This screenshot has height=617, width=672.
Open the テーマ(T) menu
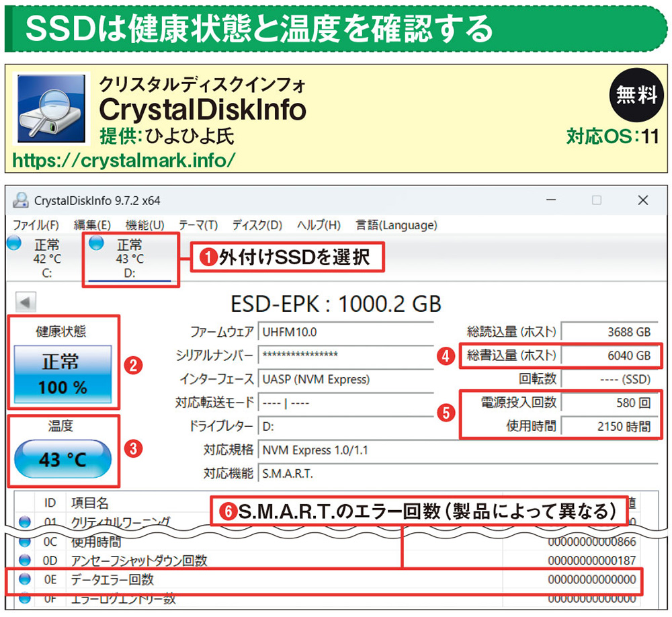point(198,225)
